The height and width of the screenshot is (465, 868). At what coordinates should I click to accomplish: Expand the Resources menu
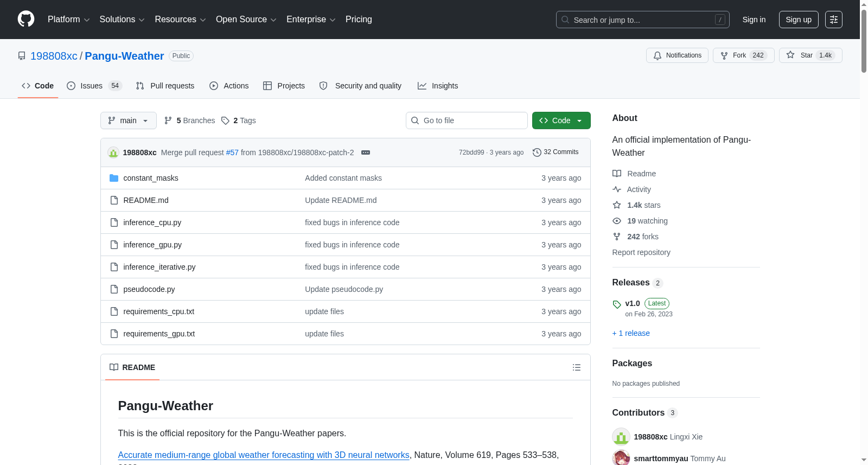tap(180, 20)
